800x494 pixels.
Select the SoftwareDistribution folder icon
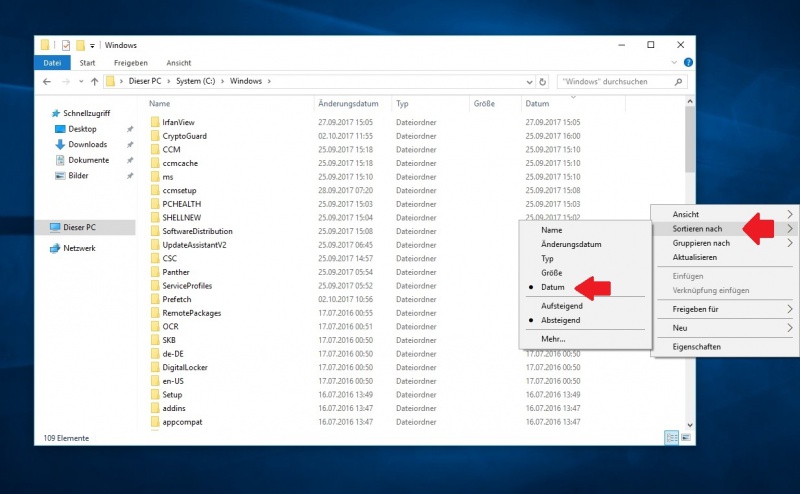click(155, 231)
